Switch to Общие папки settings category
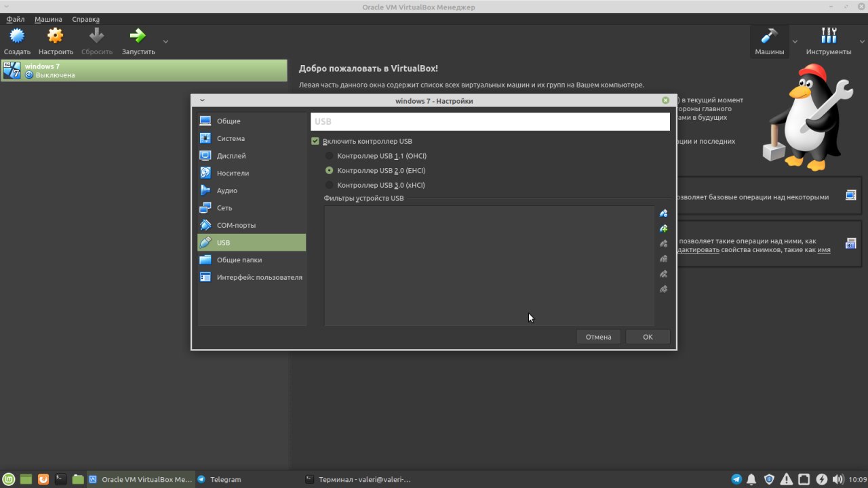This screenshot has height=488, width=868. (x=252, y=260)
